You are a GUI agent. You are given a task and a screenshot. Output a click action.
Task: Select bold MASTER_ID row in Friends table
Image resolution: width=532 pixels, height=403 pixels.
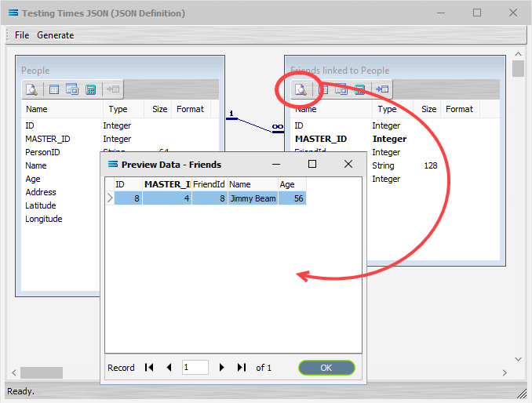[395, 139]
